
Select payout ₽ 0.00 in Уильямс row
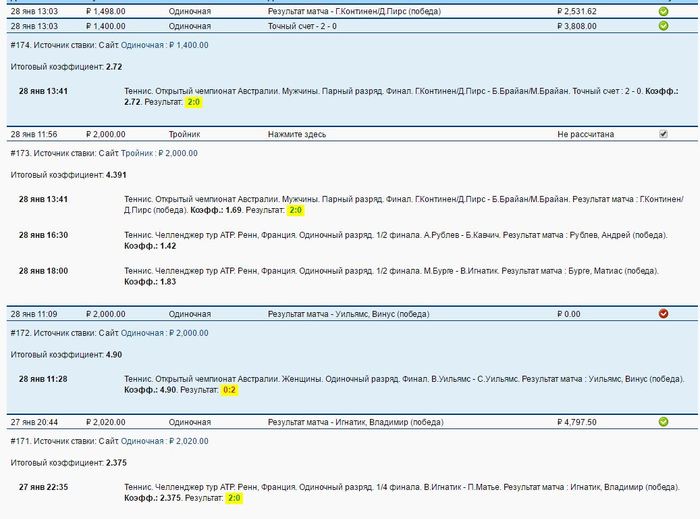pyautogui.click(x=569, y=314)
